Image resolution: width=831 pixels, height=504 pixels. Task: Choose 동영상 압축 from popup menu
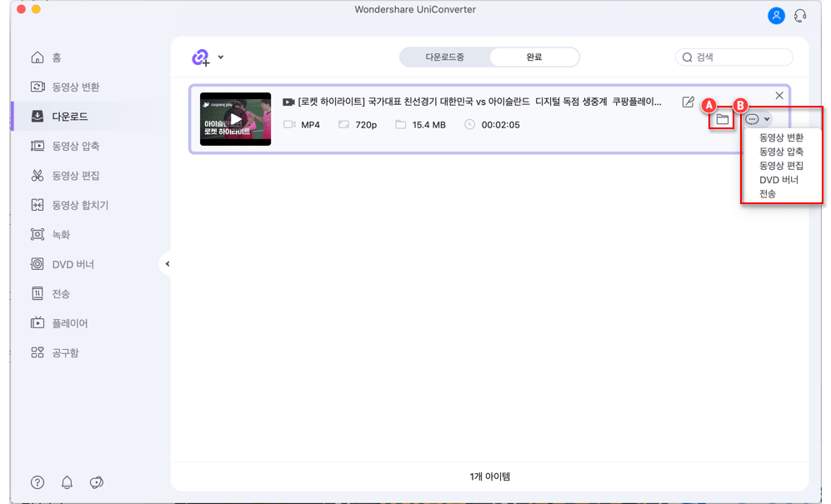coord(781,152)
